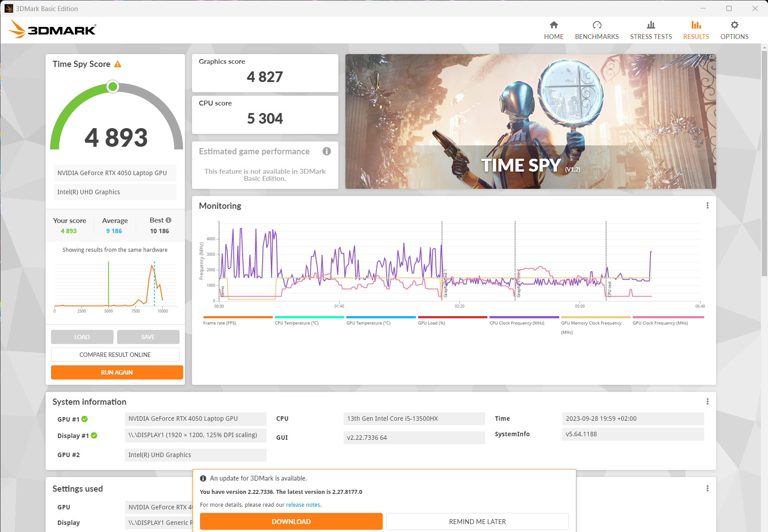The height and width of the screenshot is (532, 768).
Task: Click the Frame rate (FPS) legend swatch
Action: click(238, 317)
